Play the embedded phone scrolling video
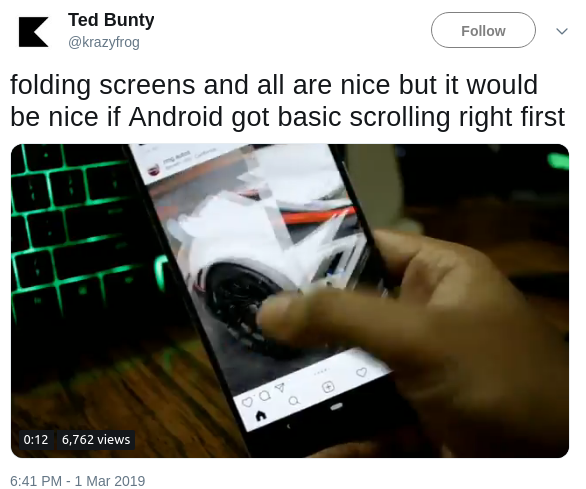Image resolution: width=586 pixels, height=489 pixels. tap(290, 301)
